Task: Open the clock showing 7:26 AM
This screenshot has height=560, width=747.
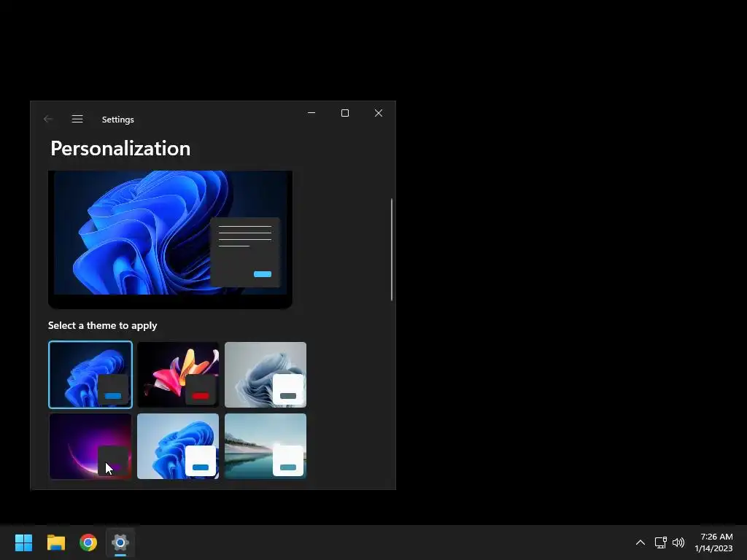Action: click(x=713, y=542)
